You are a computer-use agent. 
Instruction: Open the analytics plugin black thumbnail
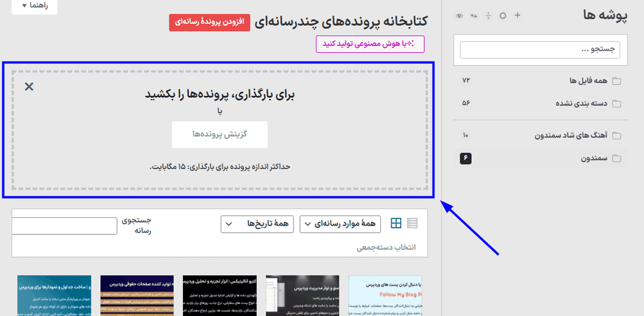click(220, 296)
